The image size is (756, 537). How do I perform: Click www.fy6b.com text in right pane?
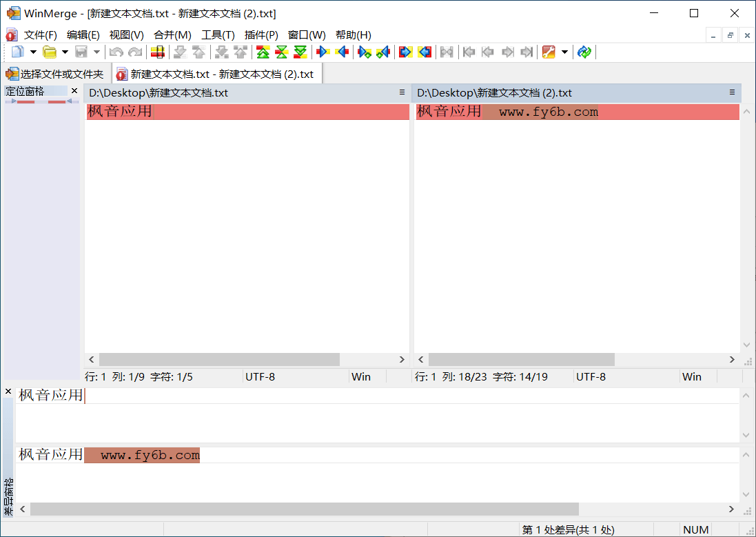(548, 112)
